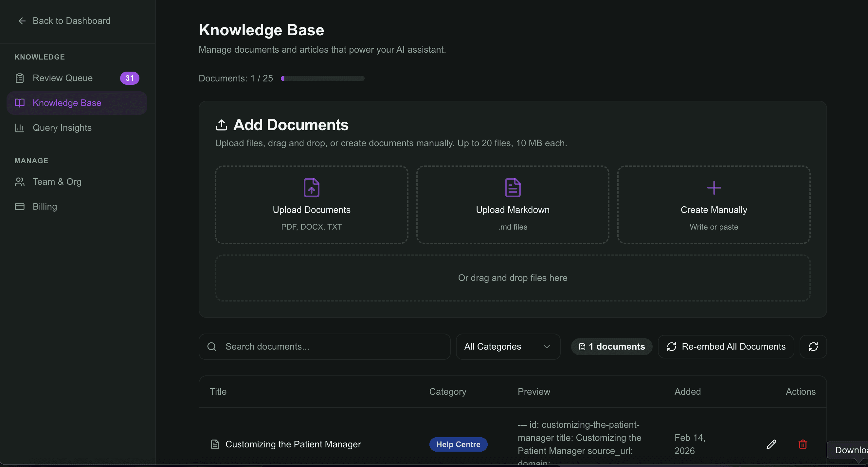Open the Review Queue section
Screen dimensions: 868x467
click(62, 78)
